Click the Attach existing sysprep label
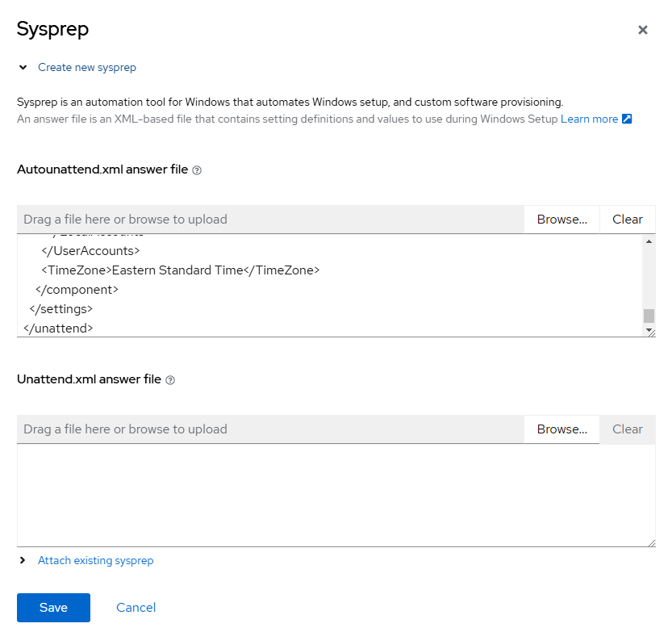This screenshot has height=636, width=672. click(x=95, y=560)
